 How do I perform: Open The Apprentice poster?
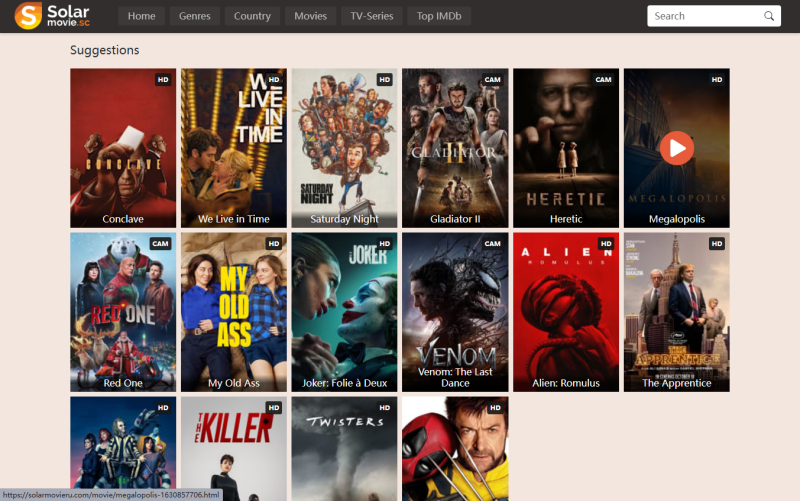pyautogui.click(x=677, y=312)
